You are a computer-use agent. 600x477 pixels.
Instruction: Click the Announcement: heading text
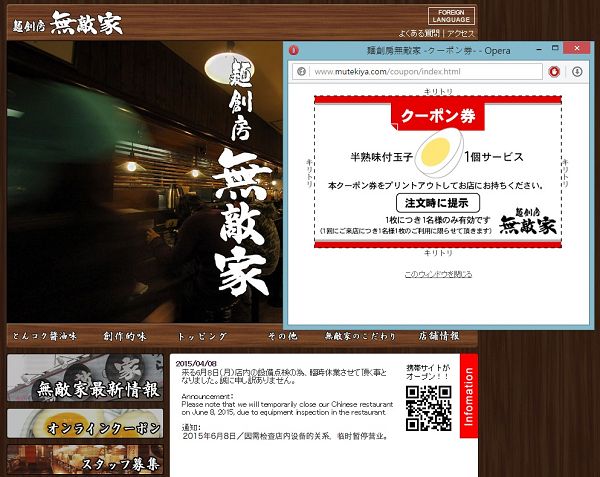[x=207, y=396]
